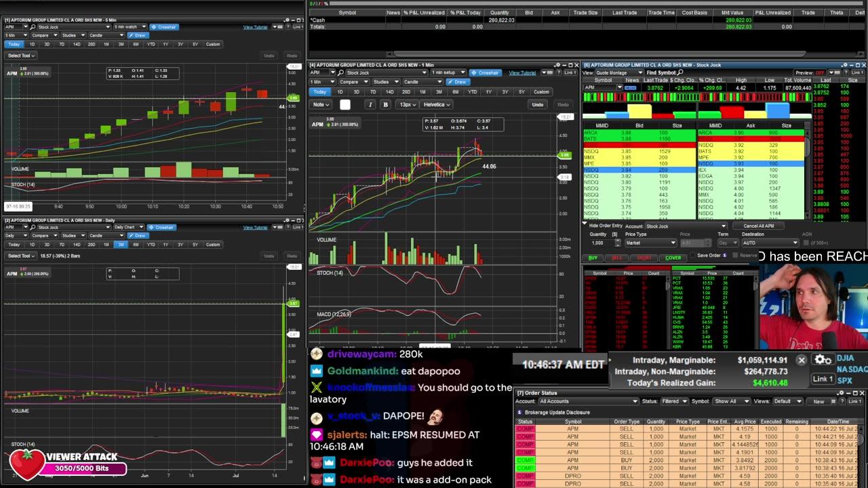Click settings gear in 1 Min chart title bar
868x488 pixels.
point(558,65)
